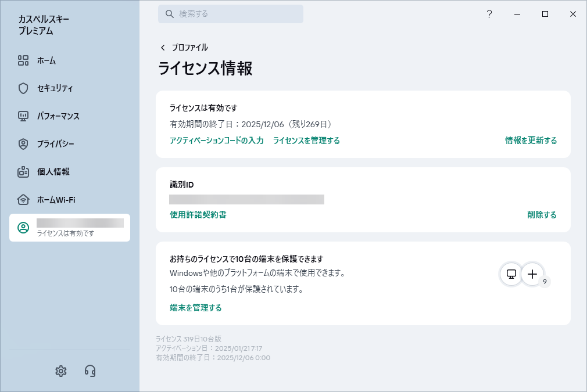
Task: Return to プロファイル breadcrumb link
Action: (189, 48)
